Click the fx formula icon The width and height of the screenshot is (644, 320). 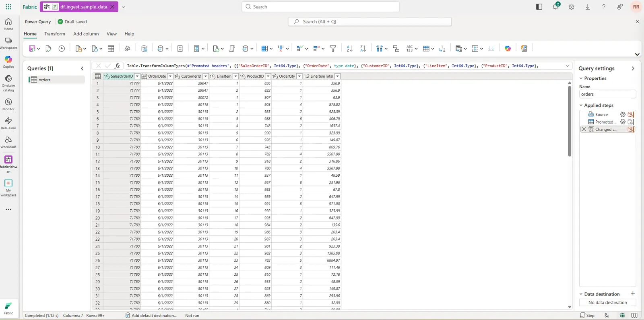(x=117, y=66)
